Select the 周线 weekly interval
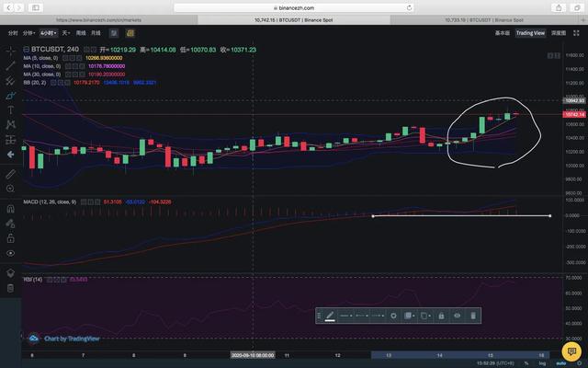Viewport: 588px width, 368px height. pyautogui.click(x=81, y=33)
